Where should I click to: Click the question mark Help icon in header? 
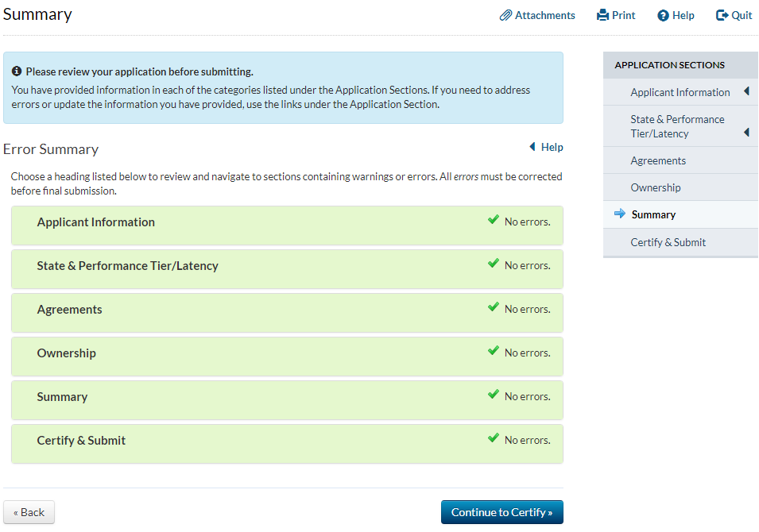pyautogui.click(x=663, y=16)
